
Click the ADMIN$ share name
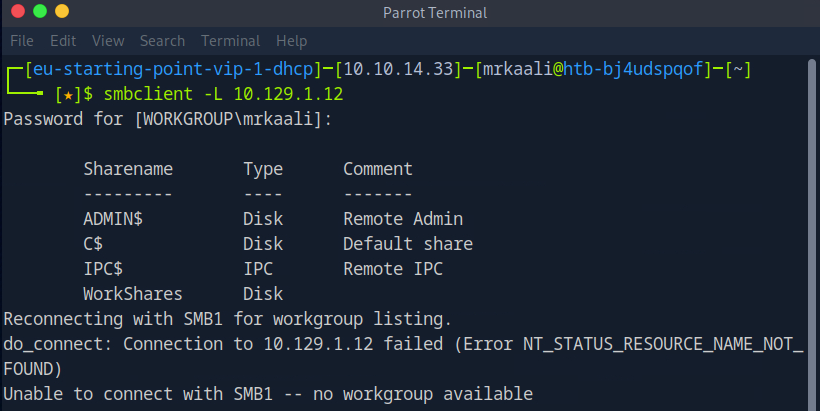pos(114,219)
